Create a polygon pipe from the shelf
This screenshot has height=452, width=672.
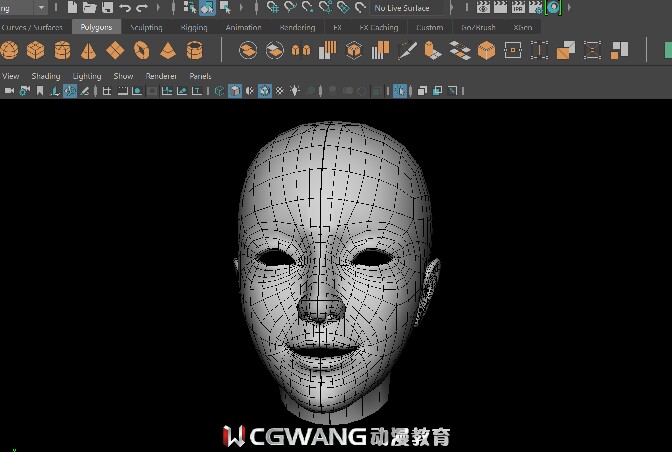pos(195,51)
